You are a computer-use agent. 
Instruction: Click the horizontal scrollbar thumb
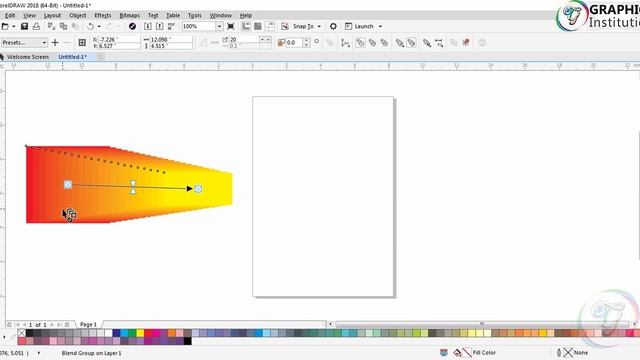(482, 324)
